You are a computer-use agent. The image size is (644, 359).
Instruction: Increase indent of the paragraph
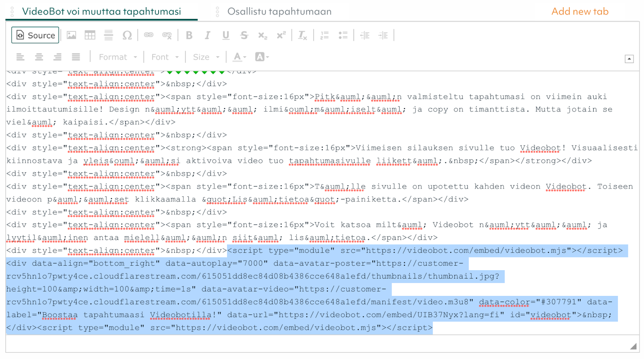(x=383, y=35)
